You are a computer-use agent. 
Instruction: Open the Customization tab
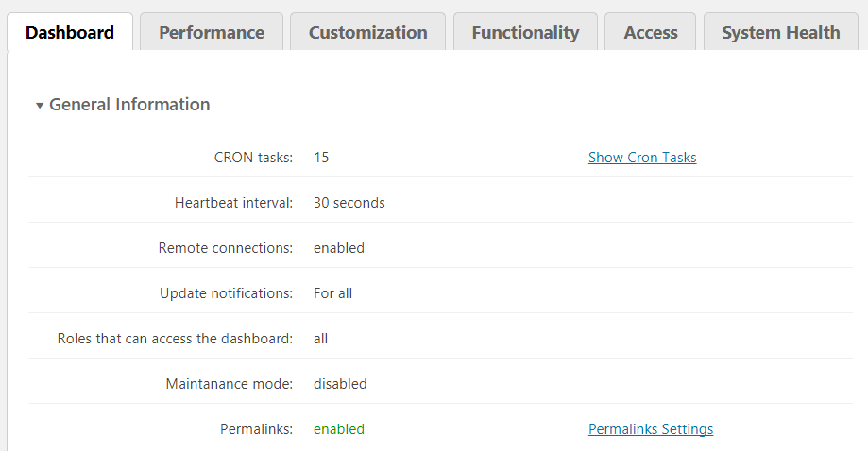[x=367, y=33]
